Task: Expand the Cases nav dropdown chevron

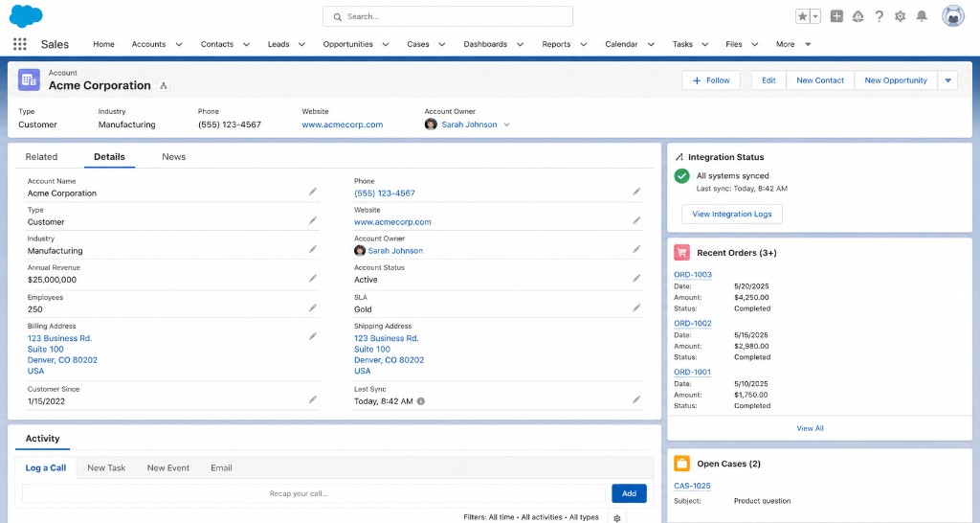Action: pos(442,44)
